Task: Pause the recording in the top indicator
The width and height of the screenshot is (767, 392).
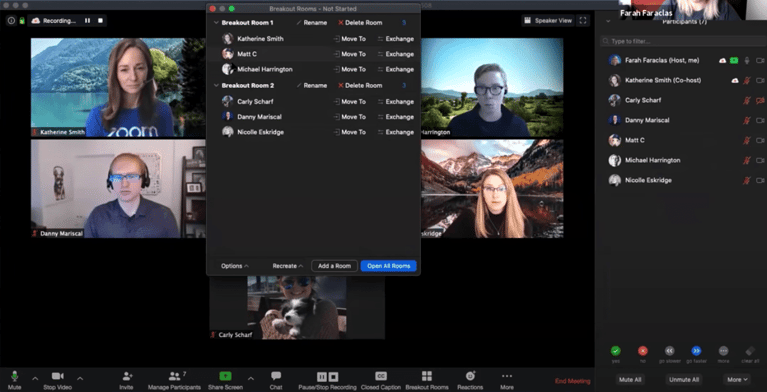Action: [x=88, y=21]
